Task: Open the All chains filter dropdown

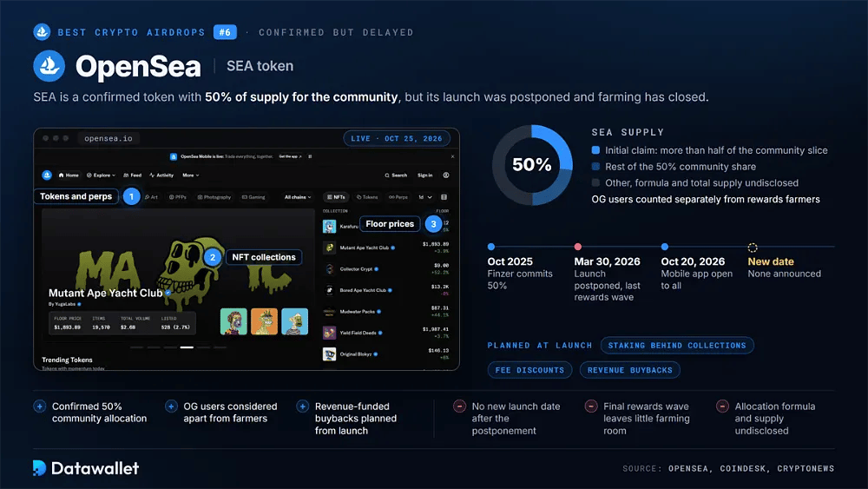Action: pyautogui.click(x=298, y=197)
